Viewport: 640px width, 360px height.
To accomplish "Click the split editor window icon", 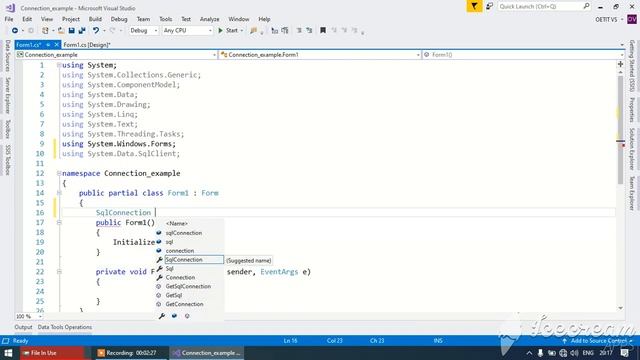I will (x=620, y=64).
